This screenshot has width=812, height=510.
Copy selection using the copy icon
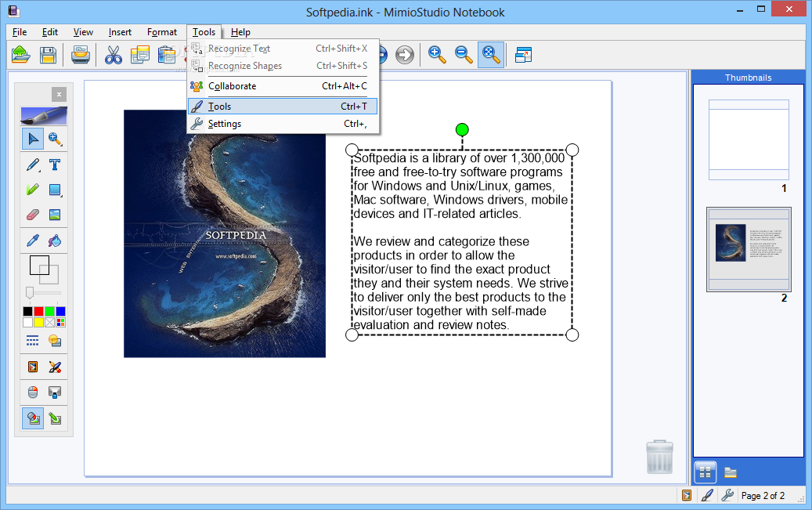[140, 54]
